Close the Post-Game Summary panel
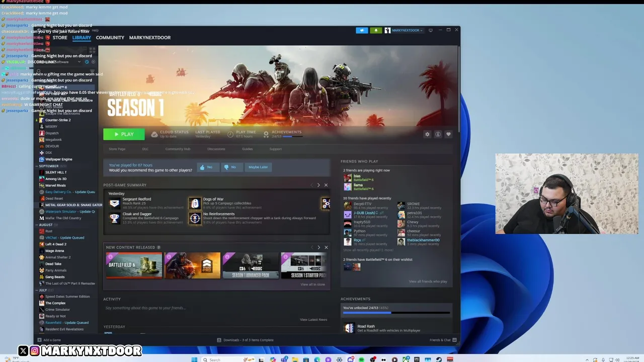The image size is (644, 362). point(326,185)
